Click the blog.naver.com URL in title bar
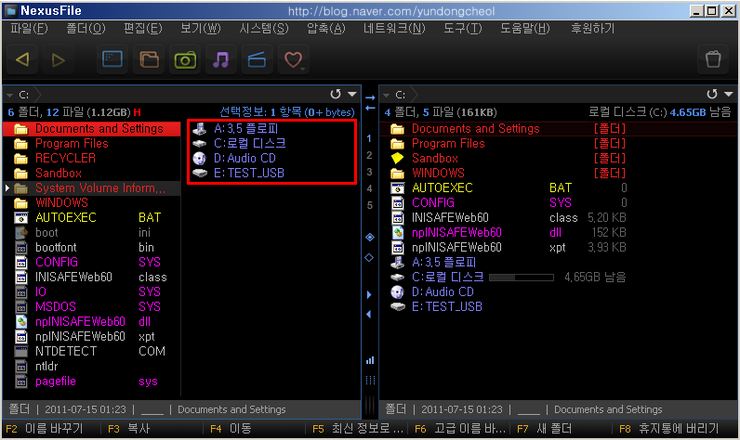Image resolution: width=740 pixels, height=440 pixels. [x=391, y=11]
